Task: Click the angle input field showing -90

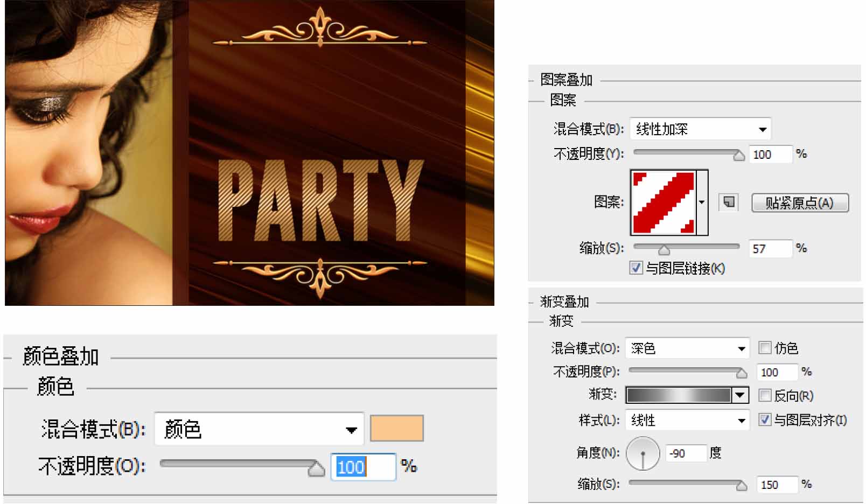Action: [686, 453]
